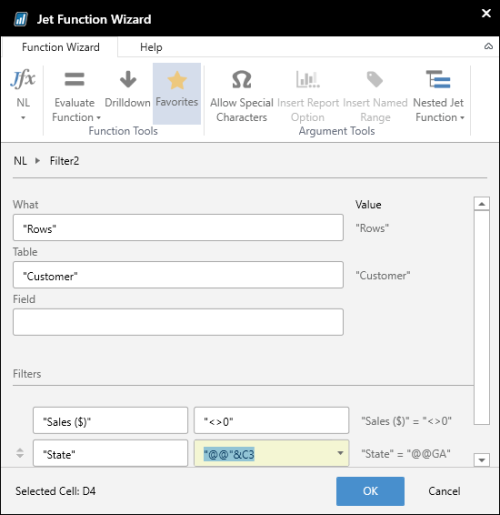Click Insert Report Option chart icon
The image size is (500, 515).
(x=308, y=79)
